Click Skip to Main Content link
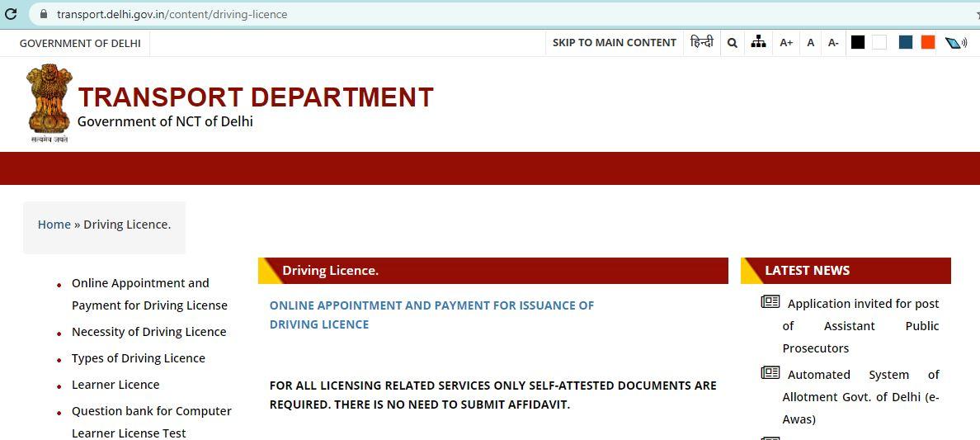Viewport: 980px width, 440px height. click(x=614, y=43)
